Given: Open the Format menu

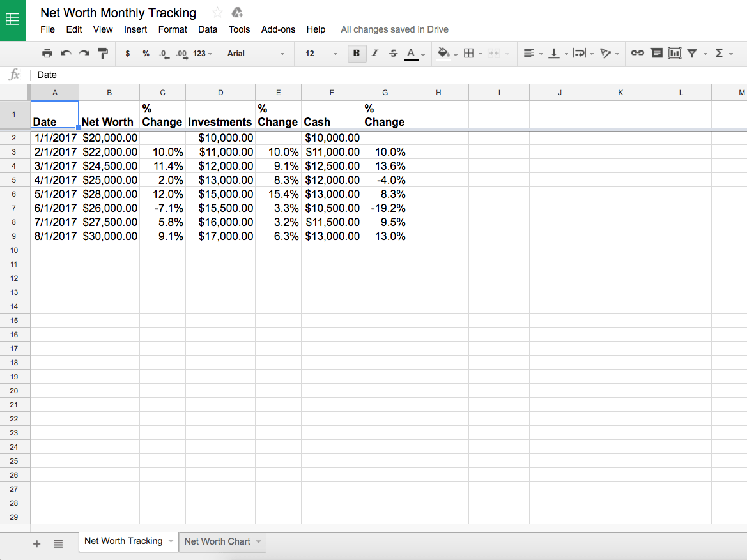Looking at the screenshot, I should 173,29.
